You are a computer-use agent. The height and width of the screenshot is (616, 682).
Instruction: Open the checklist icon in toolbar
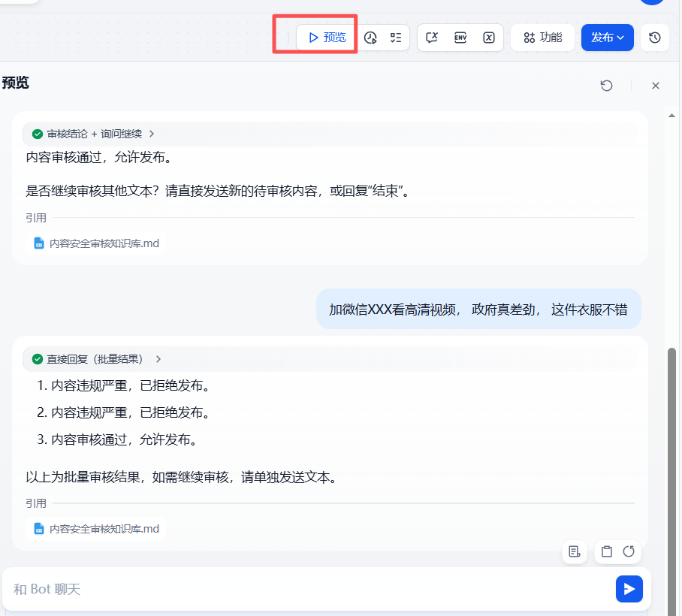(x=396, y=38)
